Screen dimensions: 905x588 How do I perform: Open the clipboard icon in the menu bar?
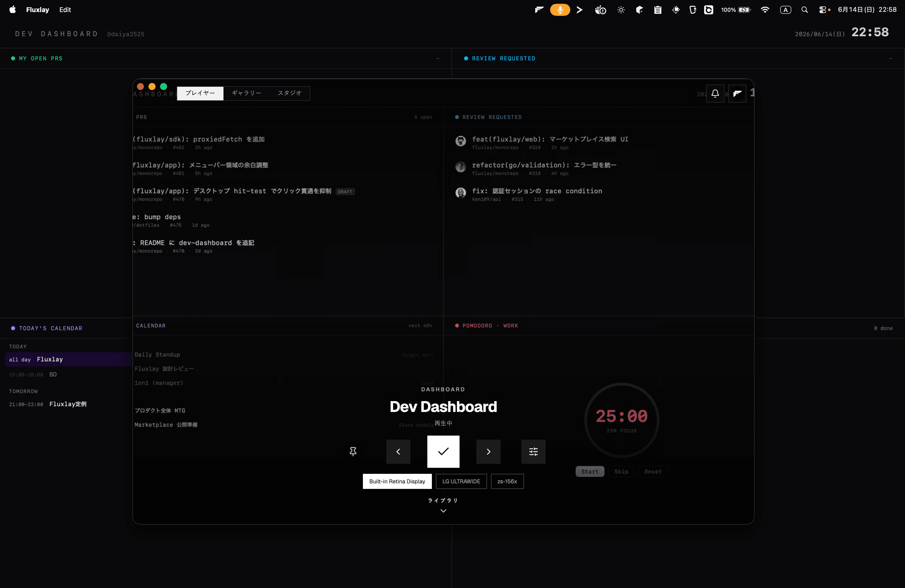click(657, 10)
